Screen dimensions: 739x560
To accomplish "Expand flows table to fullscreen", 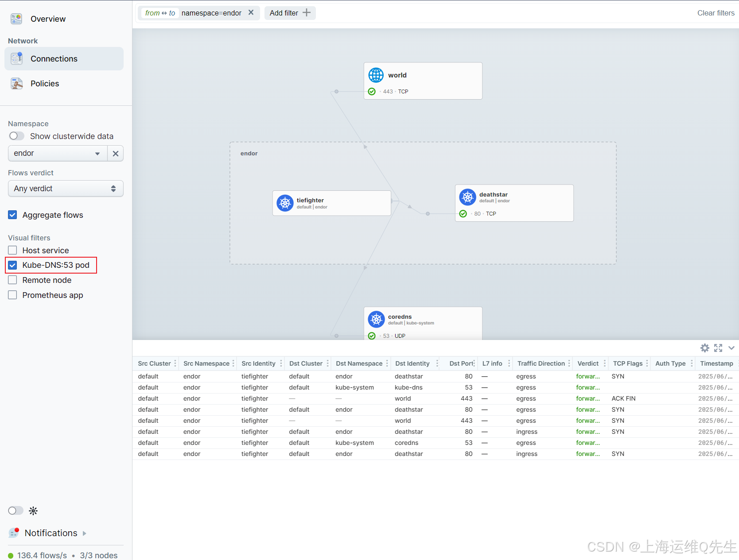I will (718, 348).
